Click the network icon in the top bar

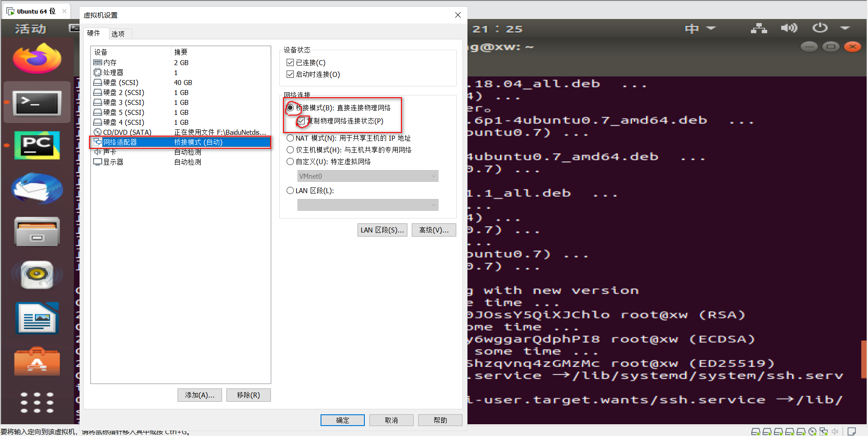[758, 28]
